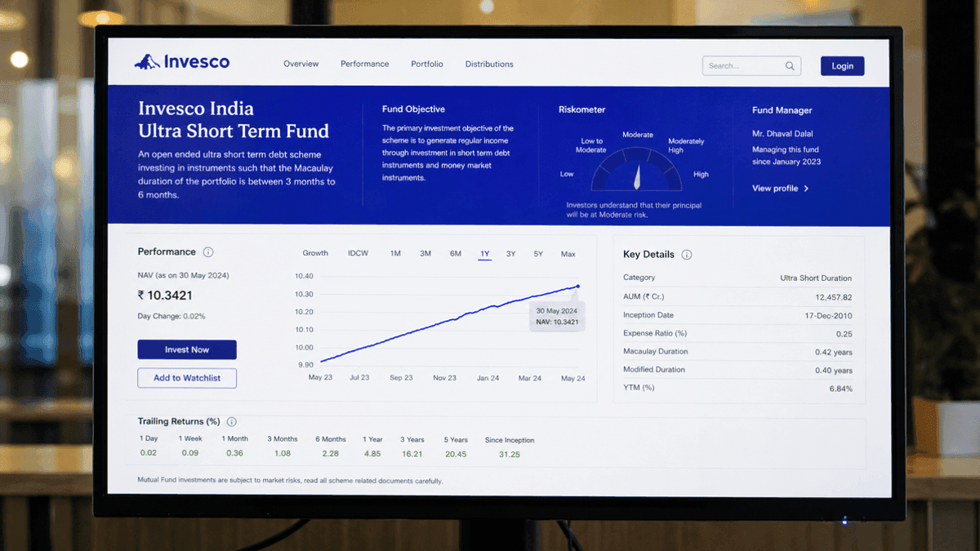
Task: Select the IDCW chart option
Action: pyautogui.click(x=358, y=253)
